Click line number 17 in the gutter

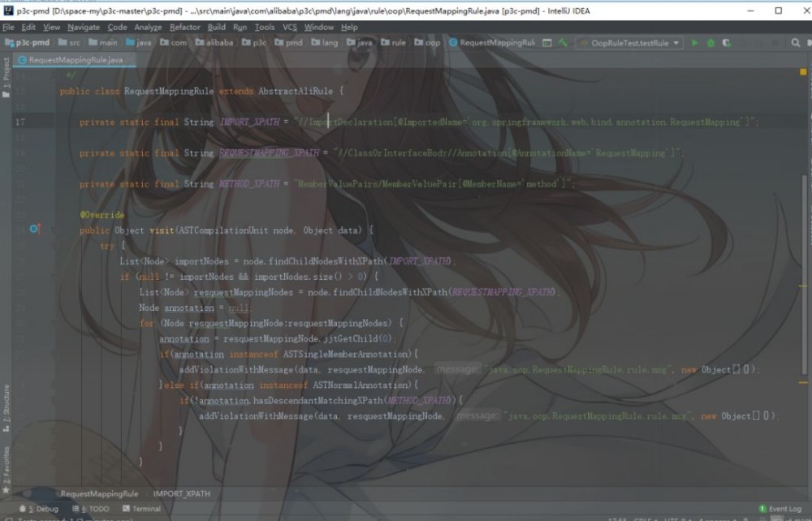pos(19,122)
